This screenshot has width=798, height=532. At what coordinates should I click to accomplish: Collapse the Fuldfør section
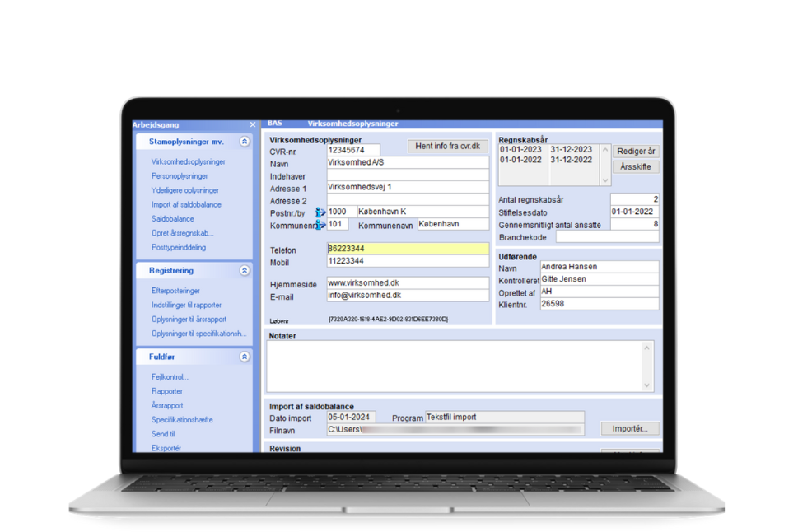[245, 357]
